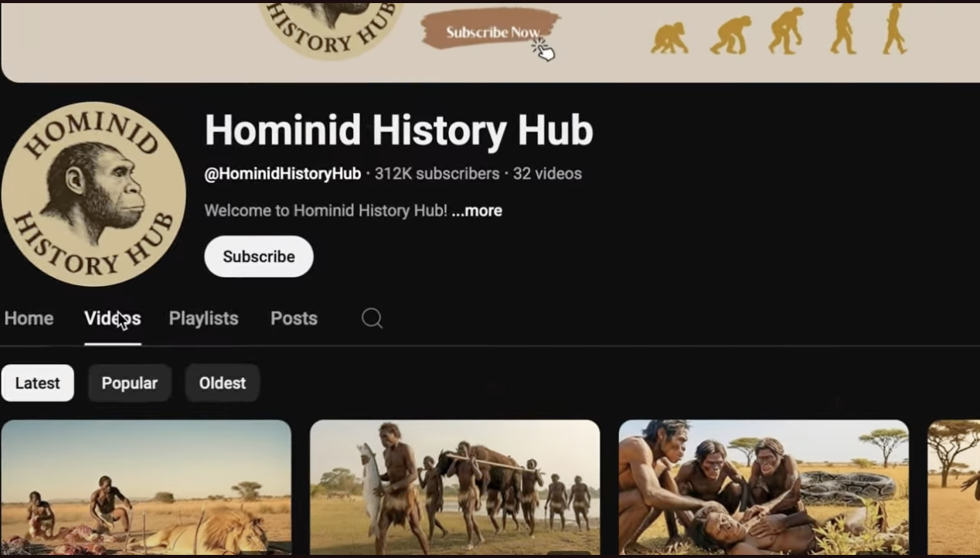
Task: Open the Posts tab
Action: click(294, 318)
